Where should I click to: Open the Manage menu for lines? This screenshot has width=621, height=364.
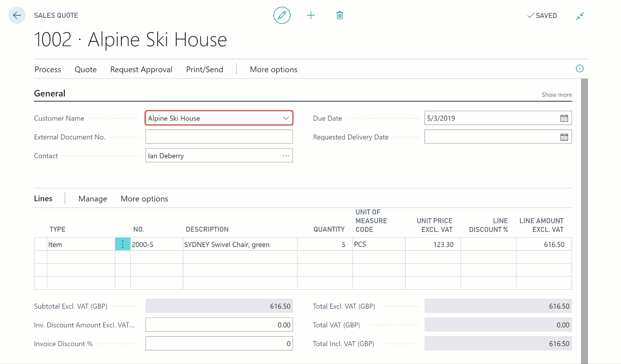click(x=93, y=199)
